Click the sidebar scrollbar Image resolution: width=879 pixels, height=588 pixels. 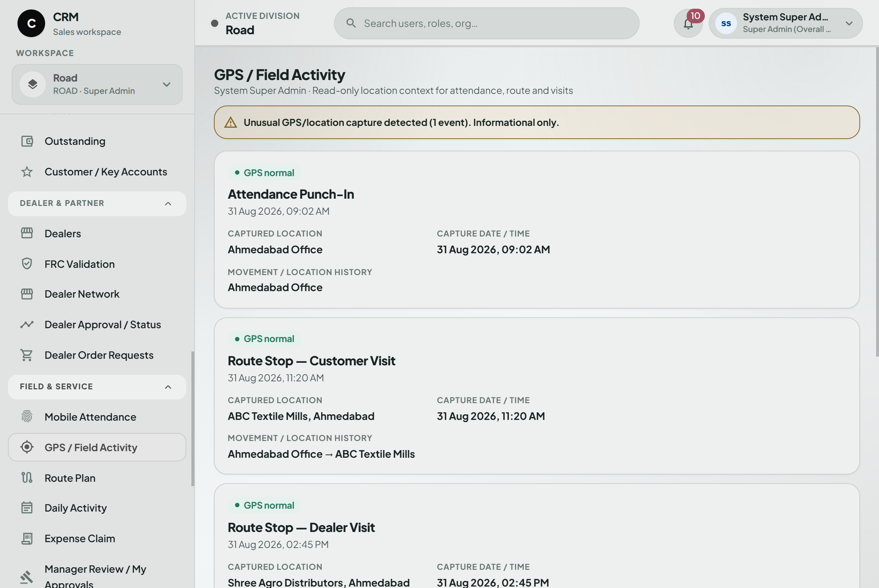tap(193, 418)
